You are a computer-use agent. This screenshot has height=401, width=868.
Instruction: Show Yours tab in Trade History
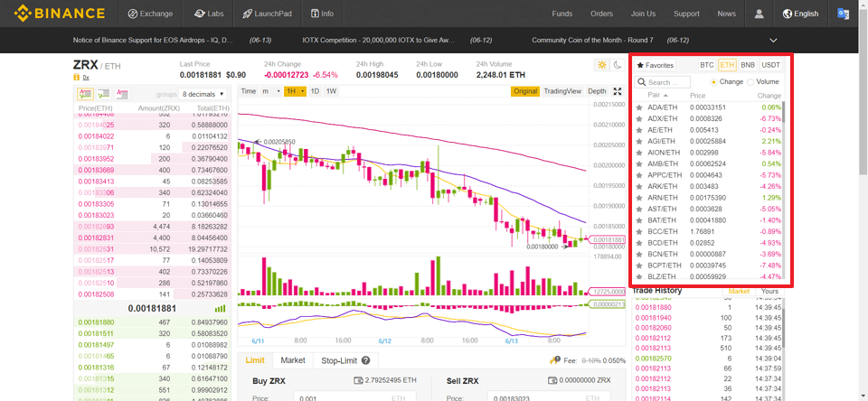point(769,291)
